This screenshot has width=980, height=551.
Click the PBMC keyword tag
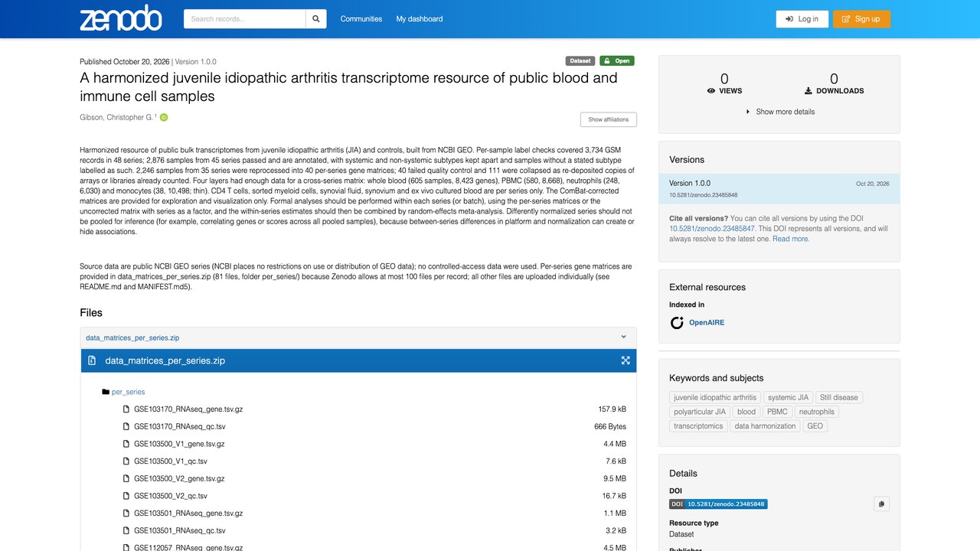776,412
